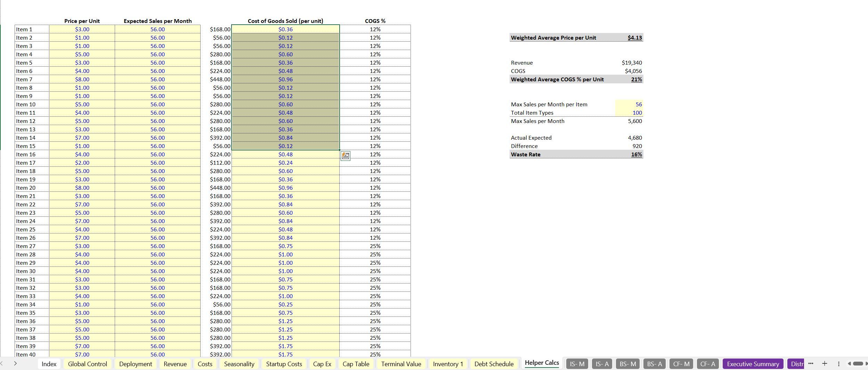Image resolution: width=868 pixels, height=370 pixels.
Task: Select Item 27 COGS % cell 25%
Action: (375, 246)
